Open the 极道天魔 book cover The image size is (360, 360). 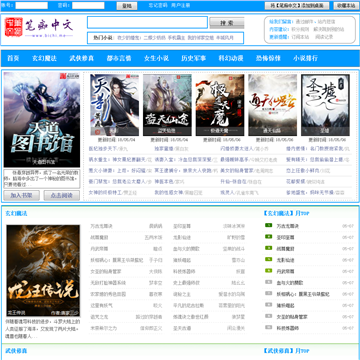(x=220, y=105)
